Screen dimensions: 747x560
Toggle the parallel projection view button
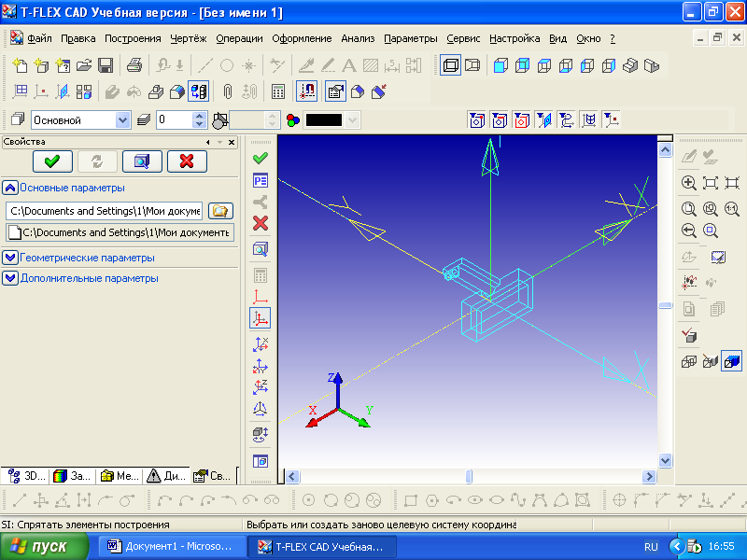point(450,65)
